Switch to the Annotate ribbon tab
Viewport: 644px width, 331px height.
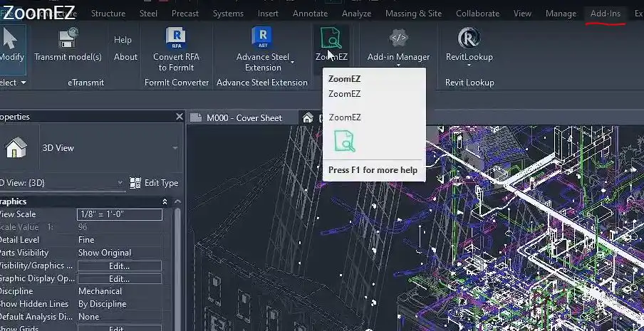(x=310, y=14)
